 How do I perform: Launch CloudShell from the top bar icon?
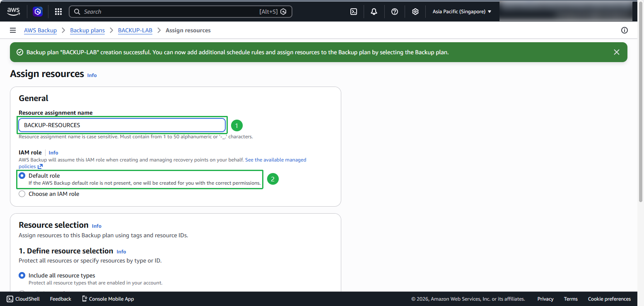pyautogui.click(x=354, y=12)
